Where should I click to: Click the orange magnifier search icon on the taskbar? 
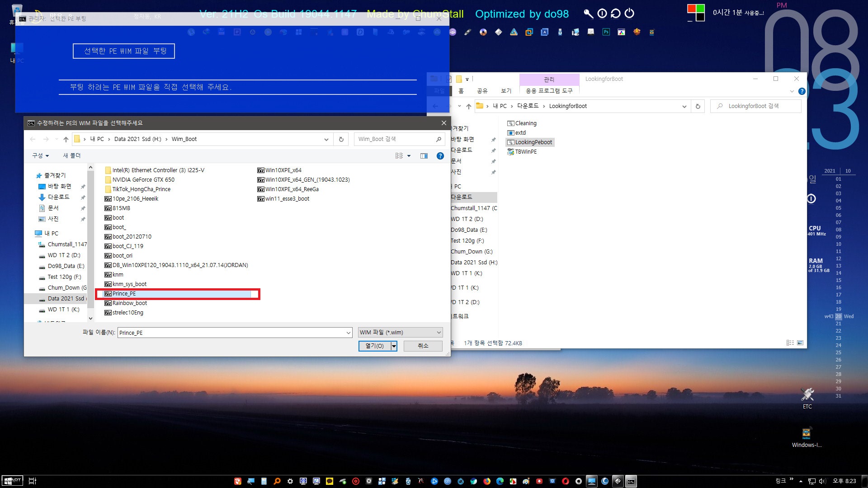click(277, 481)
